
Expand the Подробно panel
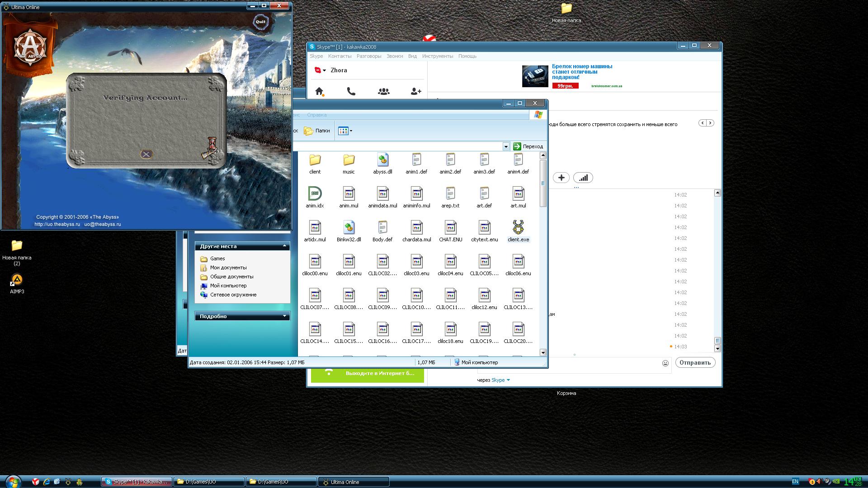click(x=285, y=316)
